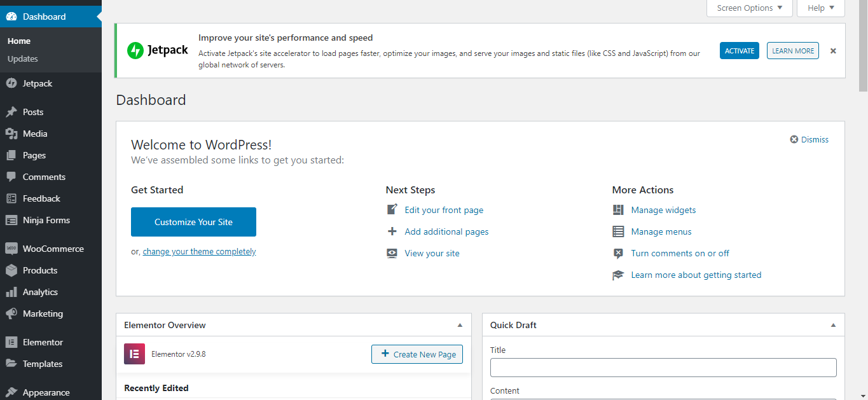Click the Jetpack logo in the banner

[158, 50]
